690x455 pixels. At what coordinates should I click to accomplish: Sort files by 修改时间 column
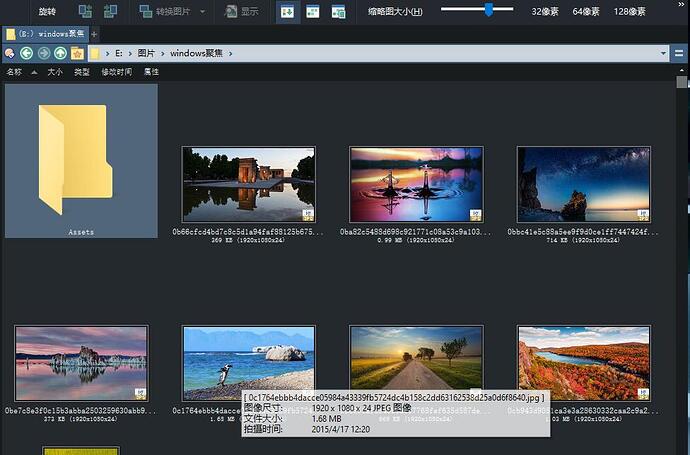point(116,72)
